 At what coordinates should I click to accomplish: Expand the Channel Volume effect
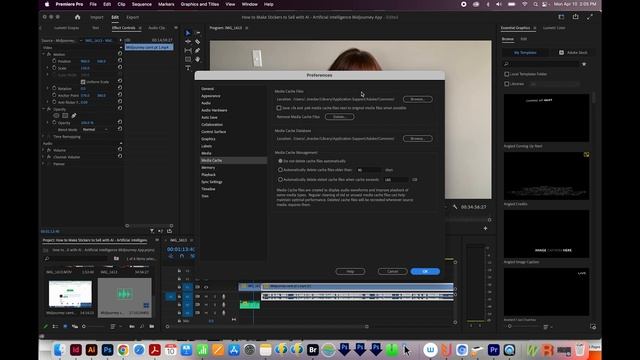click(44, 157)
